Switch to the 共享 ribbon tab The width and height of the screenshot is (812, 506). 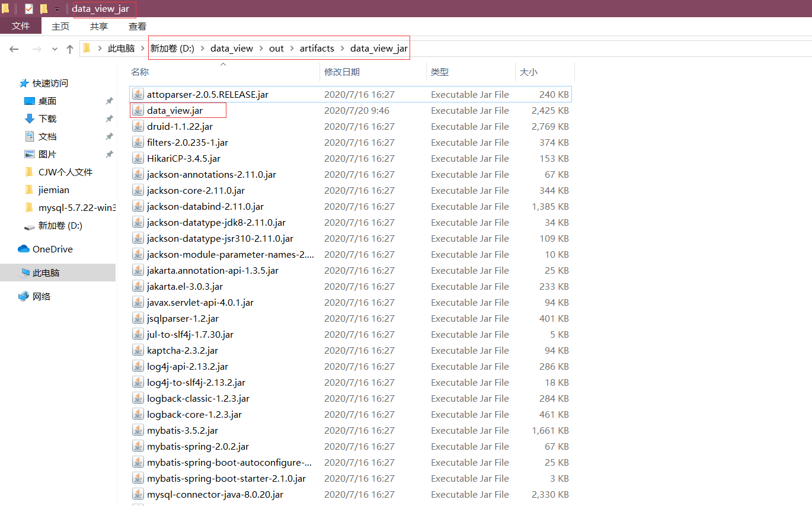tap(99, 26)
